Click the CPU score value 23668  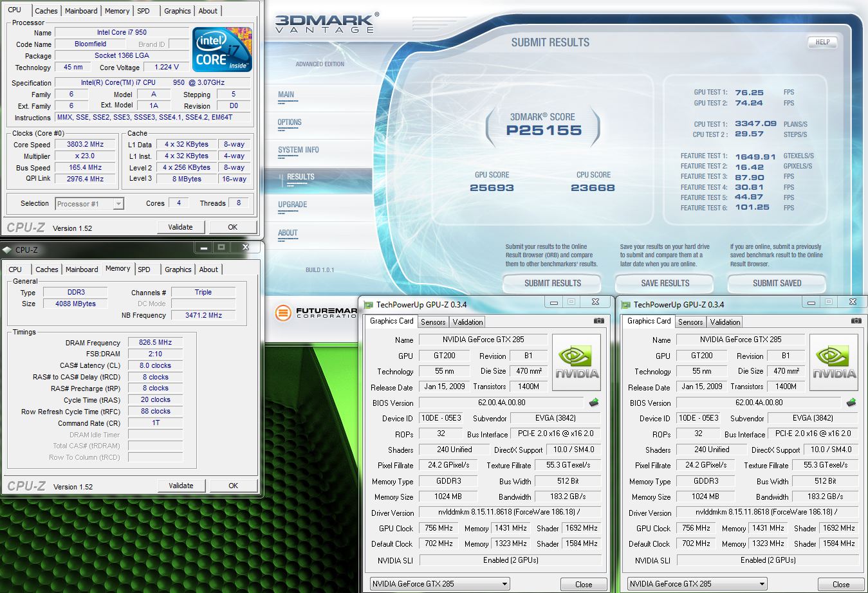click(x=593, y=188)
